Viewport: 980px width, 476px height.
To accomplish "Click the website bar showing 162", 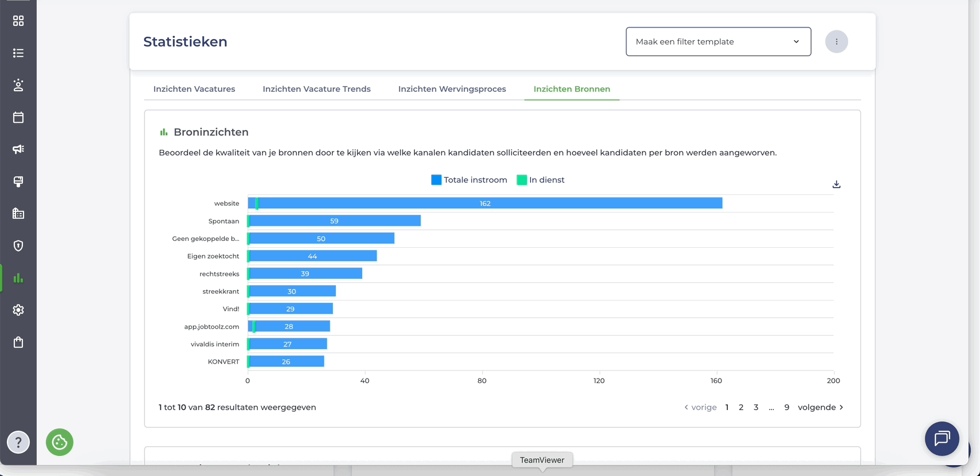I will 485,203.
